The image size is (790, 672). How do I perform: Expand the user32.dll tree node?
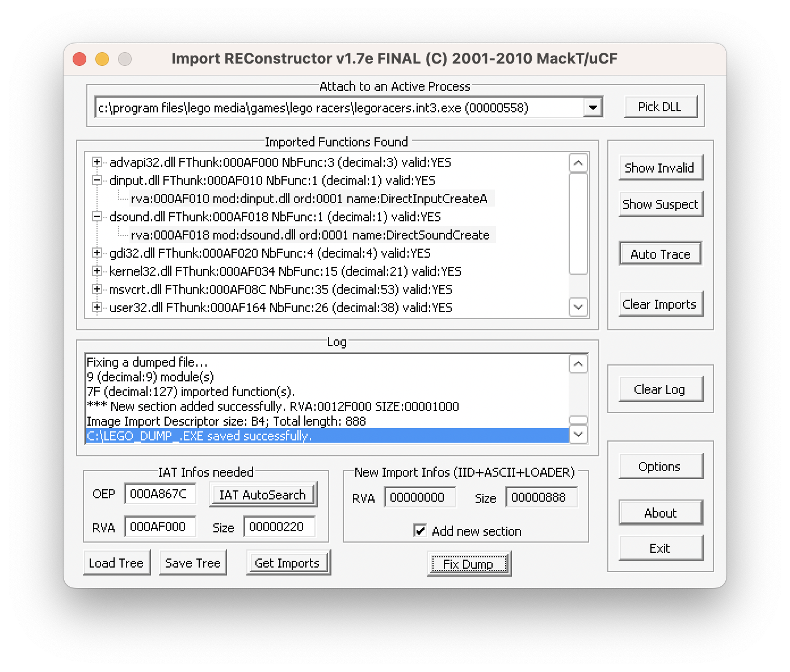[x=97, y=308]
